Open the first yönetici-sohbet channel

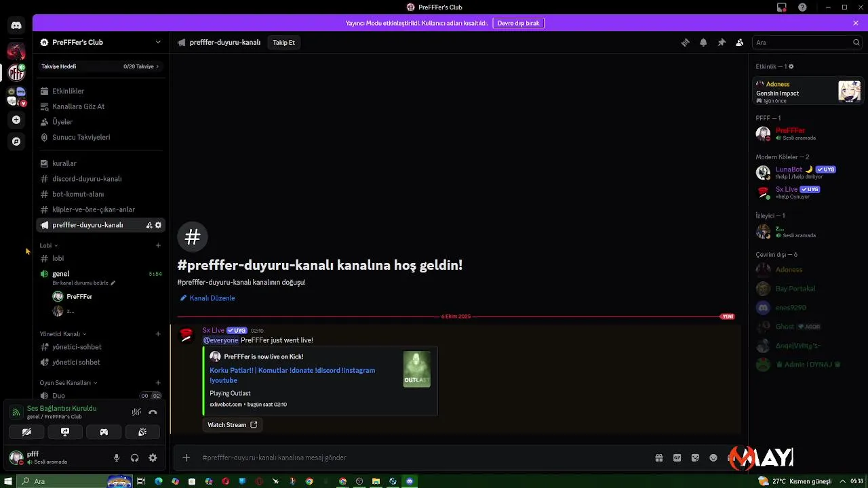coord(101,347)
